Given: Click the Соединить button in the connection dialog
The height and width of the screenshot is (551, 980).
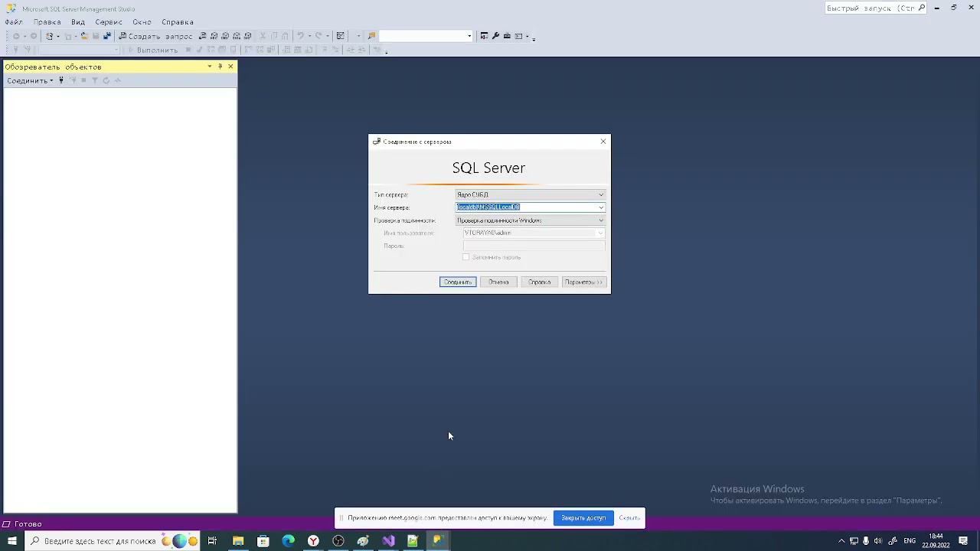Looking at the screenshot, I should coord(458,282).
